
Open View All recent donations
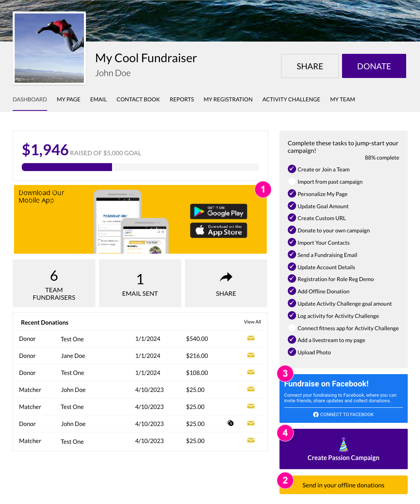252,322
